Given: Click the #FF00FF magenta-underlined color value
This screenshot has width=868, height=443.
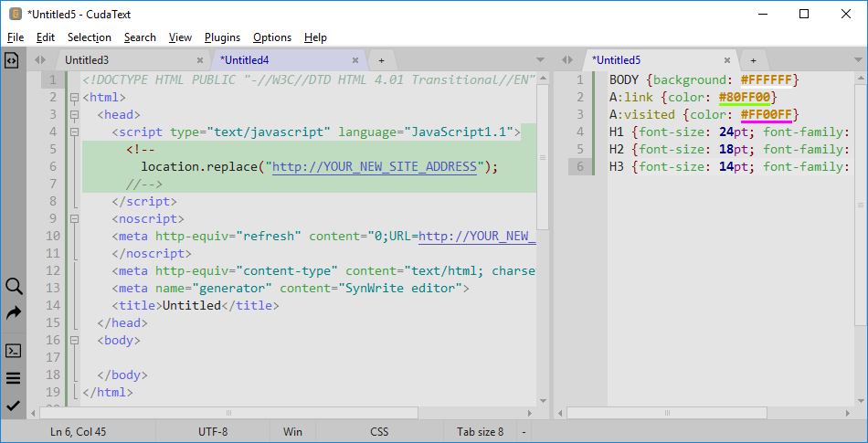Looking at the screenshot, I should coord(767,114).
